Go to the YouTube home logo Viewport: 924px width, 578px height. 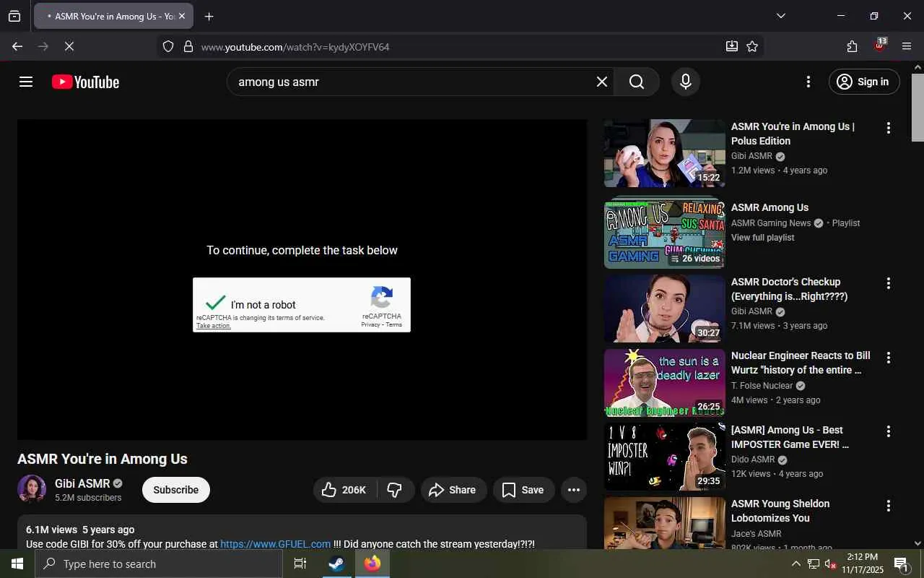(85, 82)
